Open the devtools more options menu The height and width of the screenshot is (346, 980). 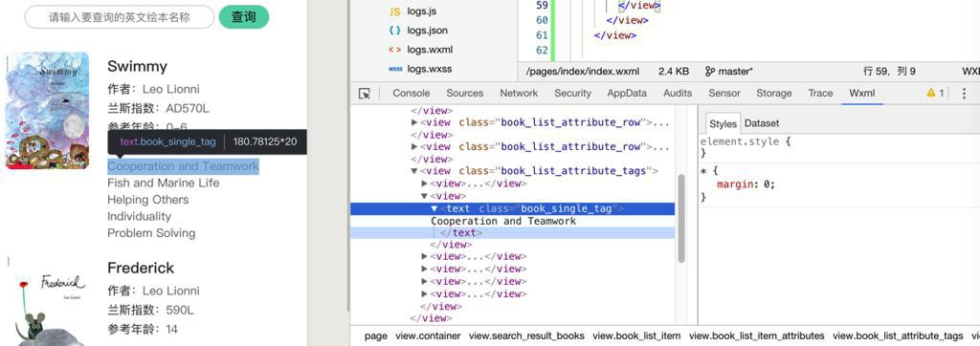click(x=964, y=93)
